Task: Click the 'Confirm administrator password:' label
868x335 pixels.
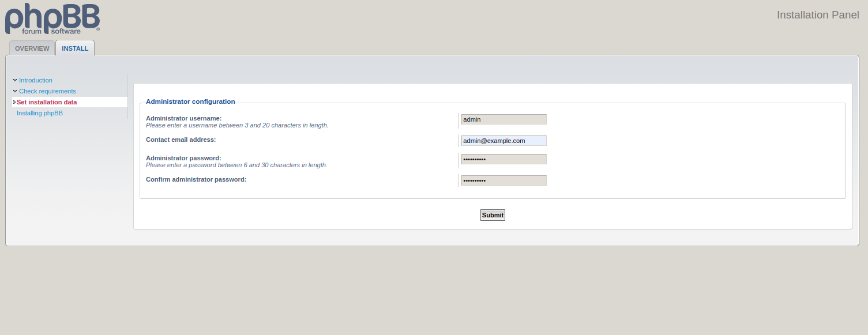Action: tap(196, 179)
